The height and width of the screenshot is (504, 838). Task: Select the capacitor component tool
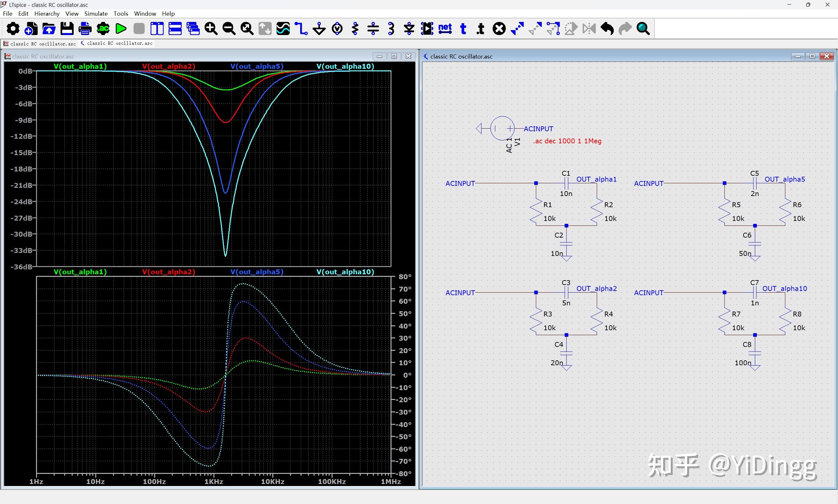click(373, 29)
